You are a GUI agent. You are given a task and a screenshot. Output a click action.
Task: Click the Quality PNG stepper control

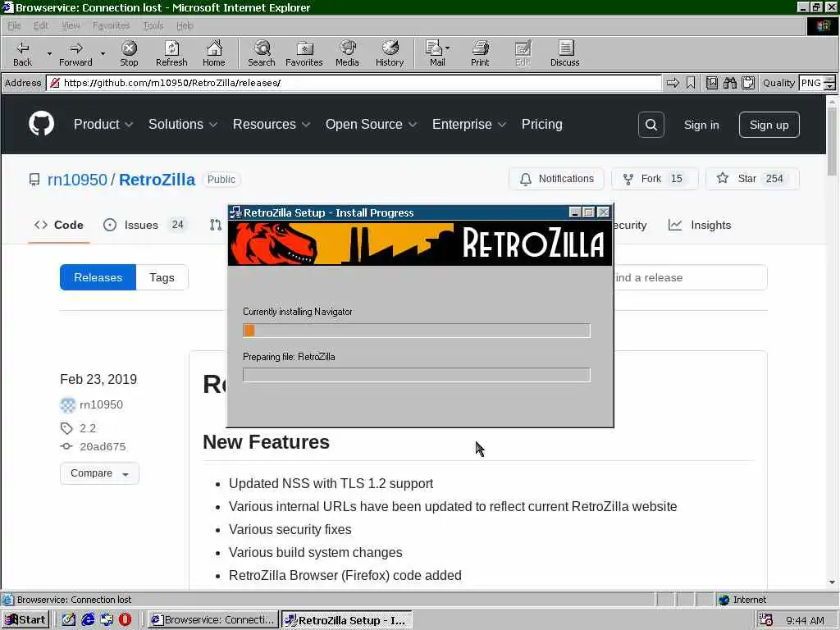[x=830, y=83]
